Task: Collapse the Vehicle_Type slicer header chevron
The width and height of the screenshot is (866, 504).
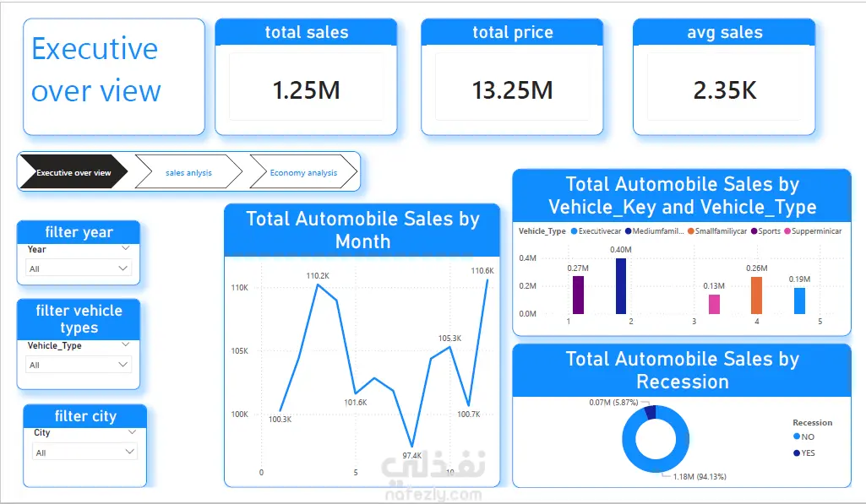Action: click(125, 344)
